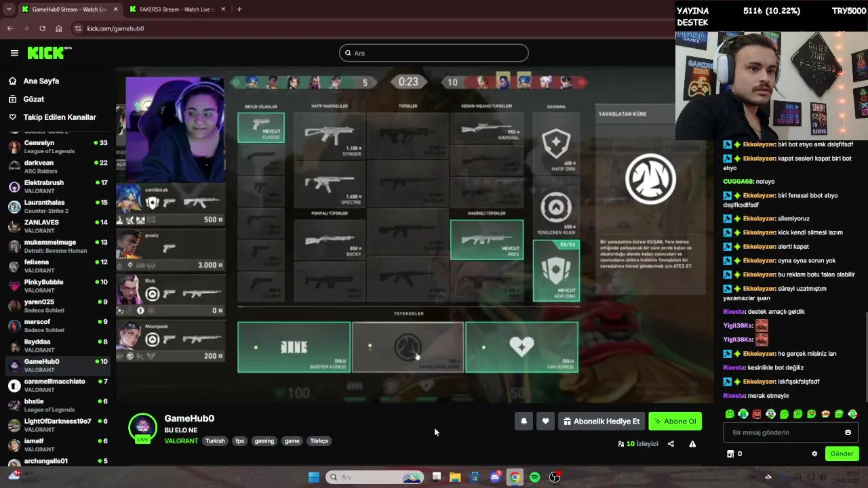This screenshot has width=868, height=488.
Task: Click the Chrome taskbar icon
Action: [515, 477]
